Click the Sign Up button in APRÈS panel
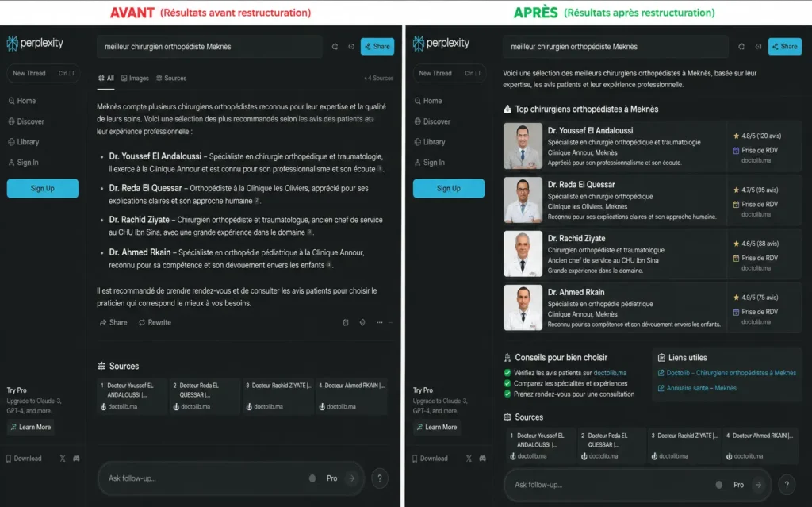 coord(449,188)
